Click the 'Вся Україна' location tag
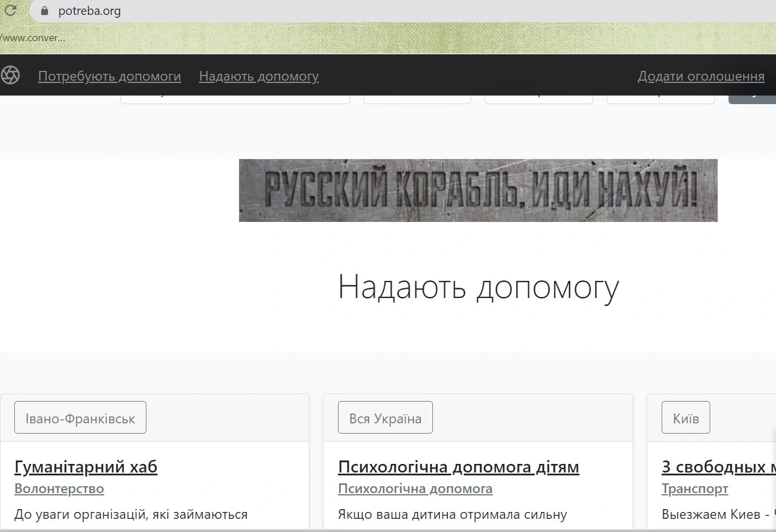Screen dimensions: 776x532 385,418
